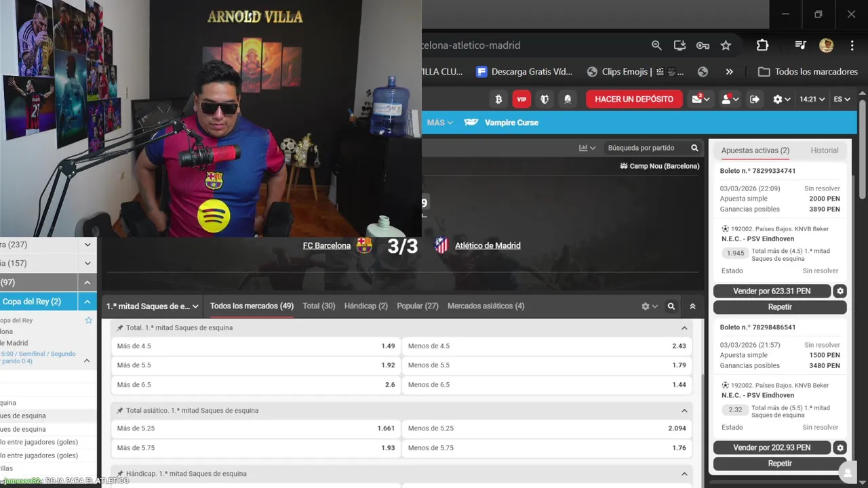This screenshot has width=868, height=488.
Task: Open the Vampire Curse game link
Action: (x=501, y=123)
